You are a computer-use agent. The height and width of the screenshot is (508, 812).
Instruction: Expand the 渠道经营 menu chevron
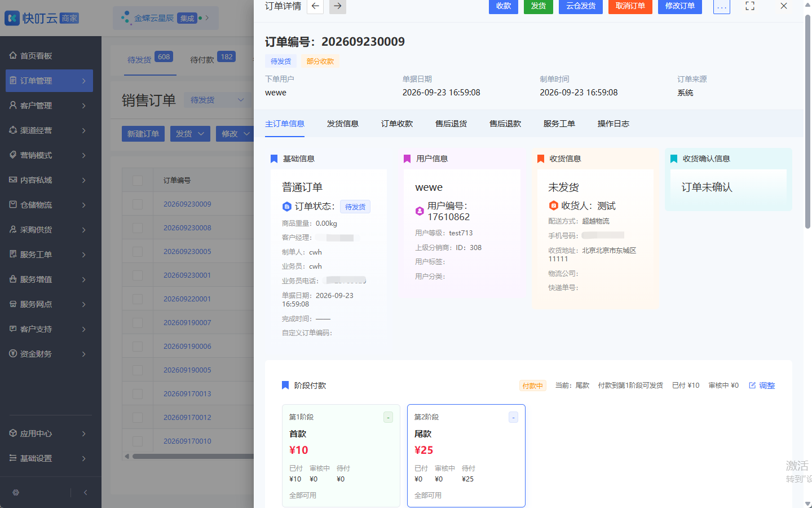pyautogui.click(x=84, y=130)
